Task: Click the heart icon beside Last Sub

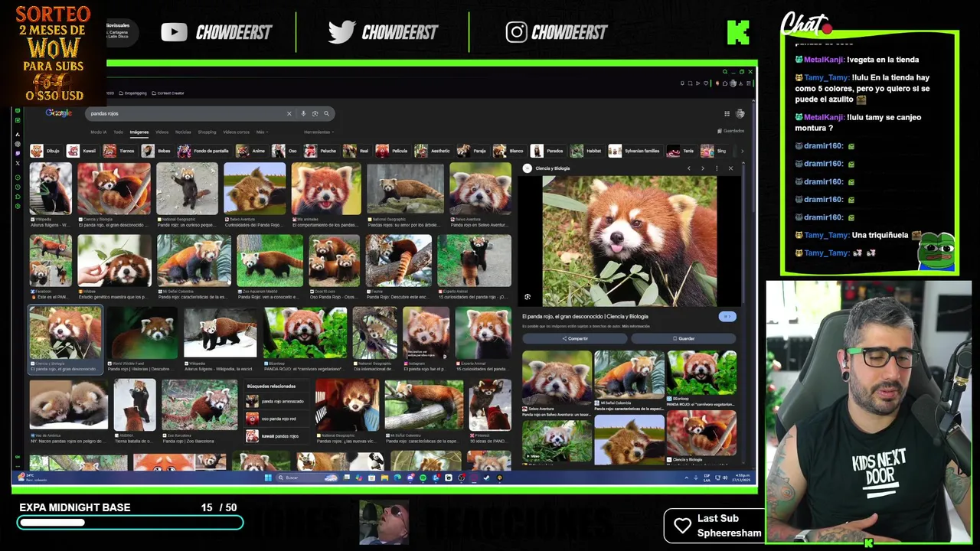Action: point(682,525)
